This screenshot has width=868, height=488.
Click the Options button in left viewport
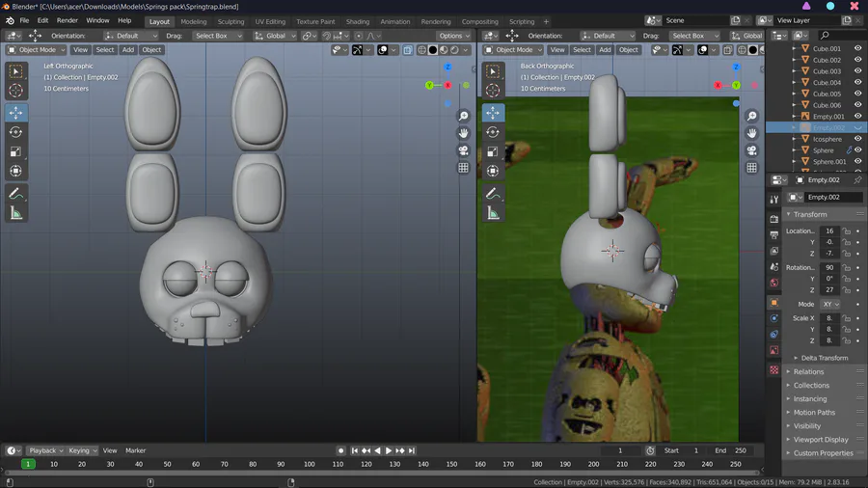[x=452, y=36]
